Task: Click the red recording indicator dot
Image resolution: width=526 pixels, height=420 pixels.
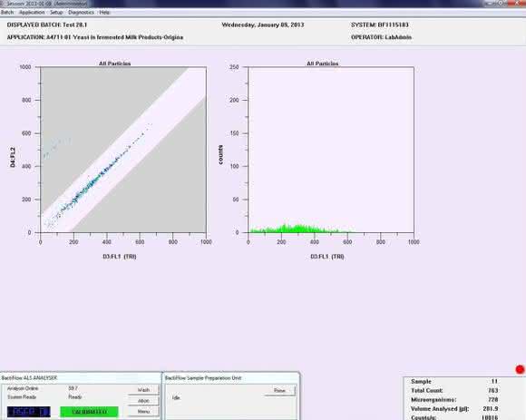Action: pos(520,370)
